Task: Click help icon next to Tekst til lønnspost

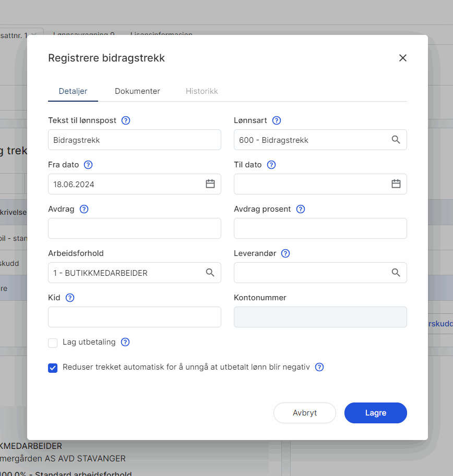Action: click(126, 120)
